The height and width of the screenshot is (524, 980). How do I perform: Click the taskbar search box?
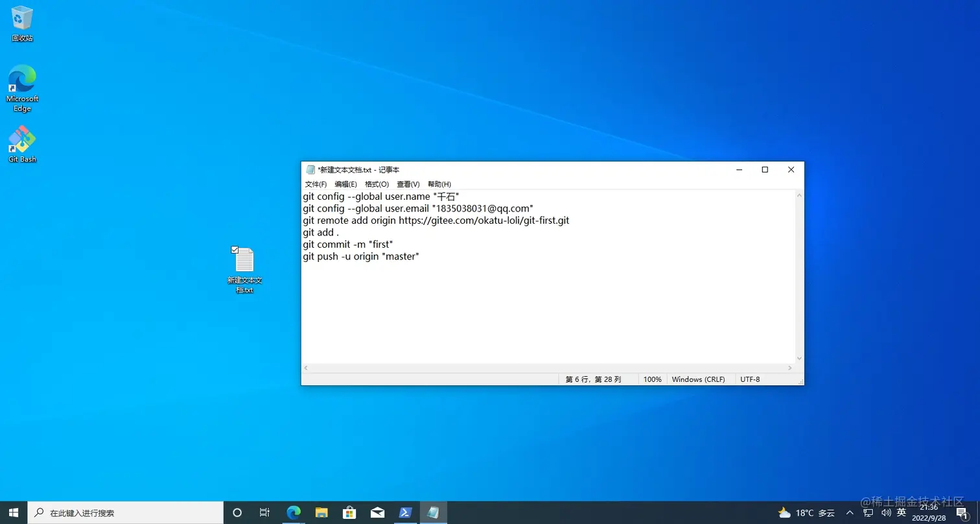point(126,512)
